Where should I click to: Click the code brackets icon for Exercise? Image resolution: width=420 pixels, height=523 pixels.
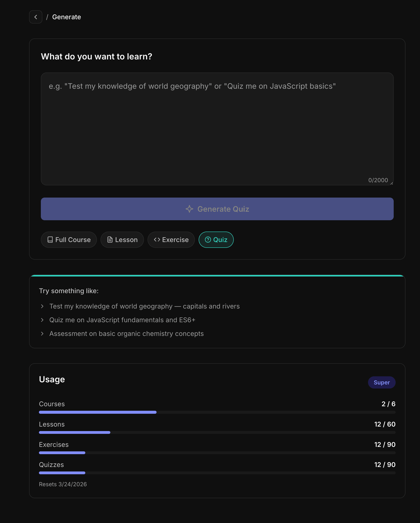pyautogui.click(x=157, y=240)
